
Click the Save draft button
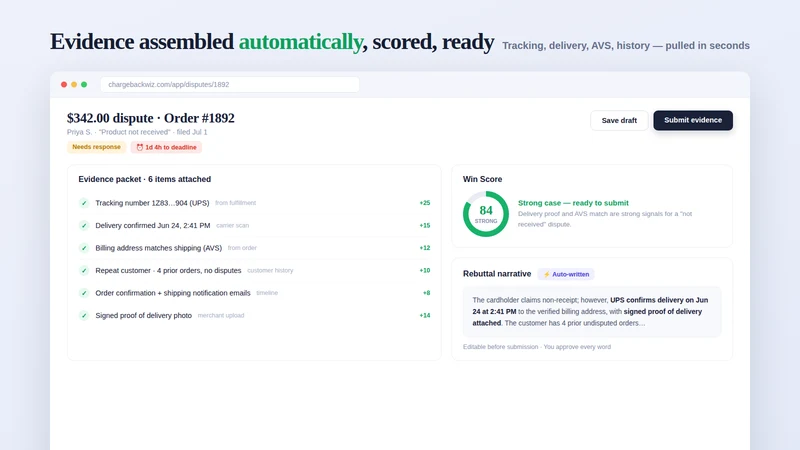click(619, 120)
